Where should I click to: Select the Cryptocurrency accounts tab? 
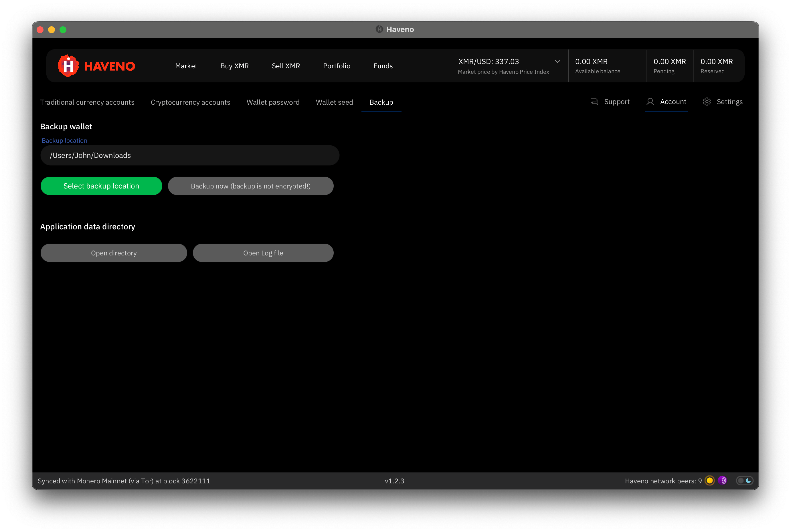(190, 102)
